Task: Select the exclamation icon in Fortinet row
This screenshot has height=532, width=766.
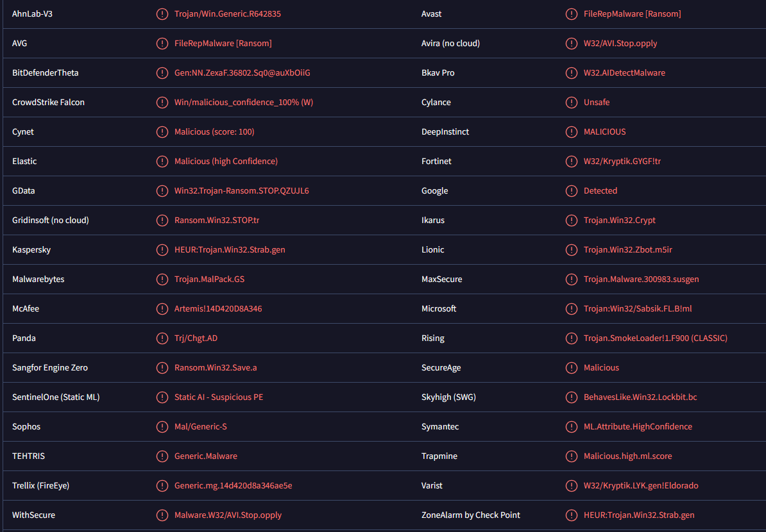Action: [572, 162]
